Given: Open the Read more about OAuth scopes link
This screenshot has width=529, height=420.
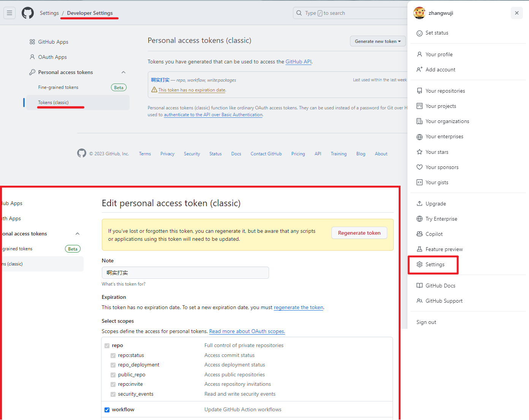Looking at the screenshot, I should pos(247,331).
